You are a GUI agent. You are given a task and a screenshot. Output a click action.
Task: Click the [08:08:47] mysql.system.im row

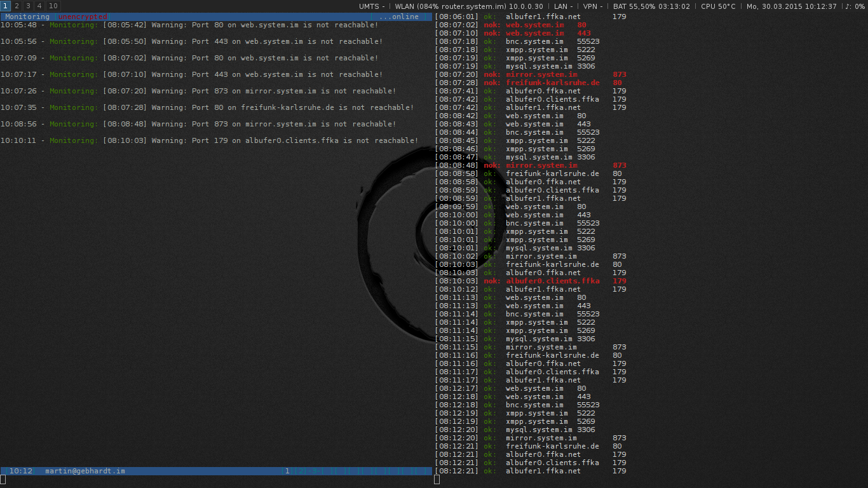click(515, 157)
